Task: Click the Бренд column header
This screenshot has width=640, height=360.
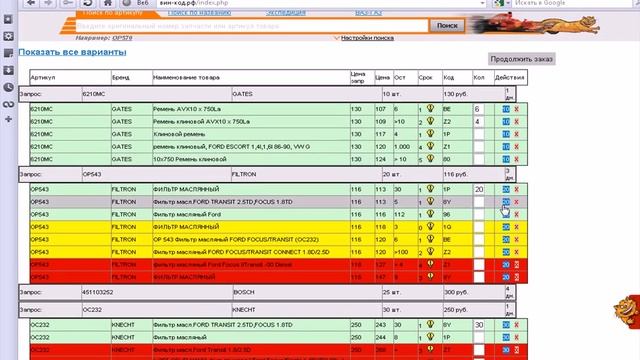Action: tap(131, 78)
